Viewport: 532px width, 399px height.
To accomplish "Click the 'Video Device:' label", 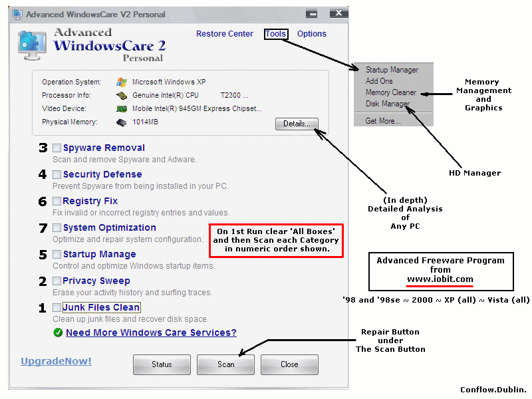I will 64,108.
